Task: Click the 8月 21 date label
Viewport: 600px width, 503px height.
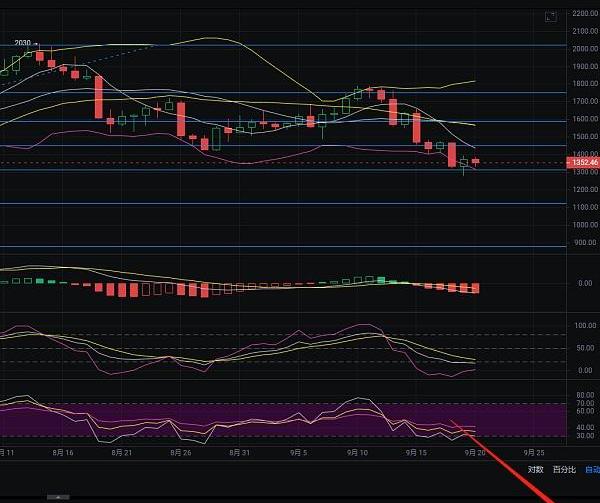Action: (x=121, y=452)
